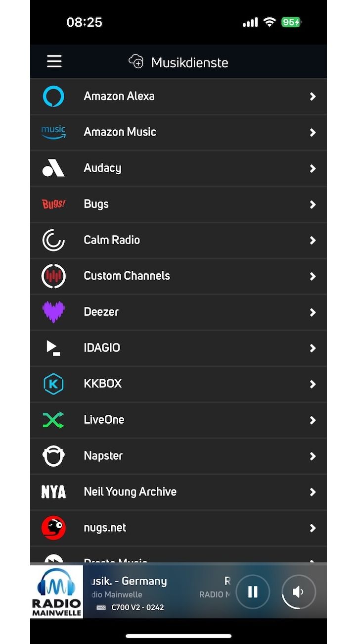Tap the Musikdienste cloud plus icon
The height and width of the screenshot is (644, 357).
(x=136, y=62)
